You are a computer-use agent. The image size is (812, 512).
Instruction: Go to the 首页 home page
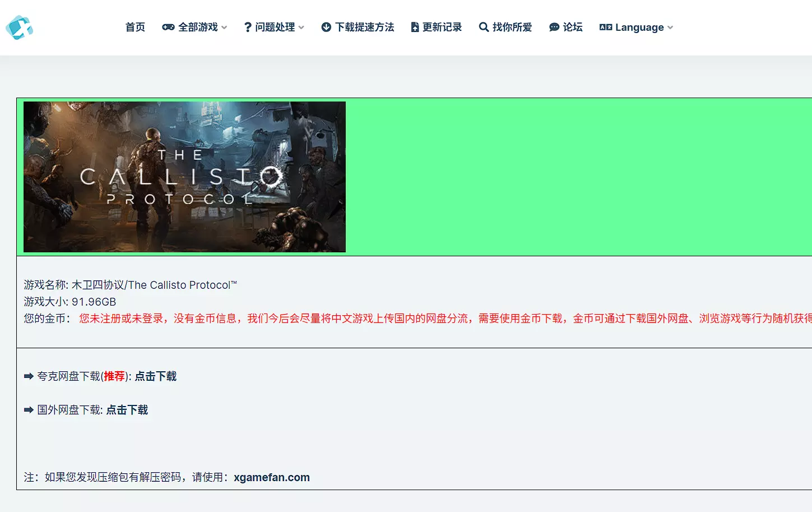[x=135, y=27]
